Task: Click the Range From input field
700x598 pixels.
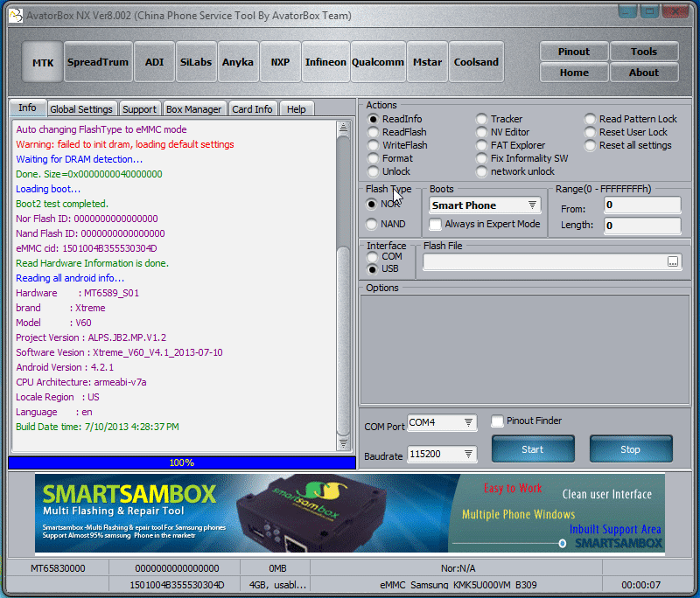Action: coord(642,205)
